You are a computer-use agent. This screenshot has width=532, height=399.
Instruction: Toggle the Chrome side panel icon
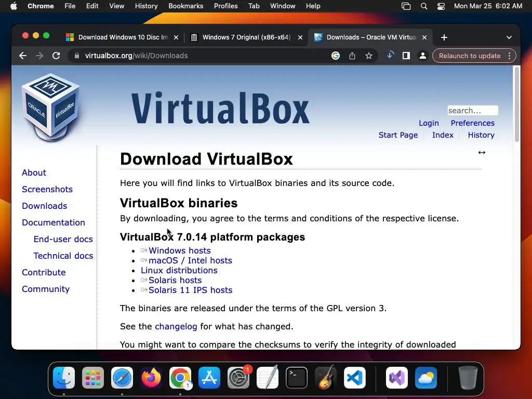(x=406, y=56)
